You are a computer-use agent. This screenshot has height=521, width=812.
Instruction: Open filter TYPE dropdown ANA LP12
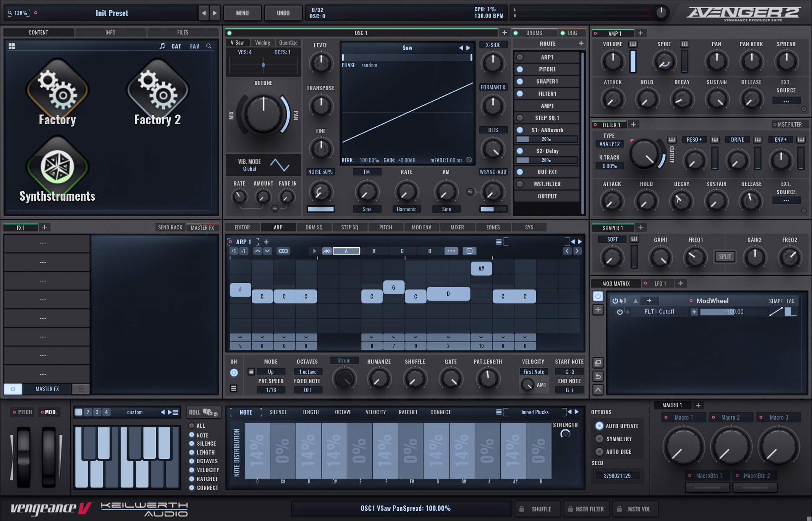pos(609,144)
